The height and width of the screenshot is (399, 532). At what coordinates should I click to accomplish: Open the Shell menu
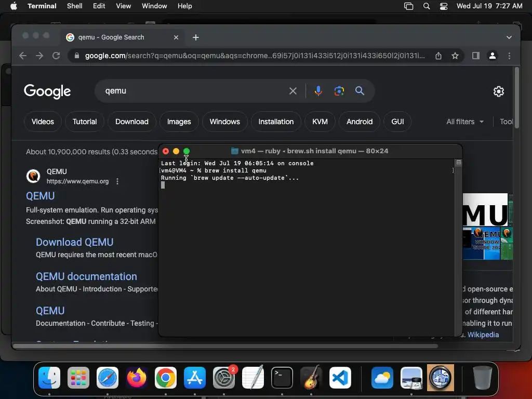(x=75, y=6)
